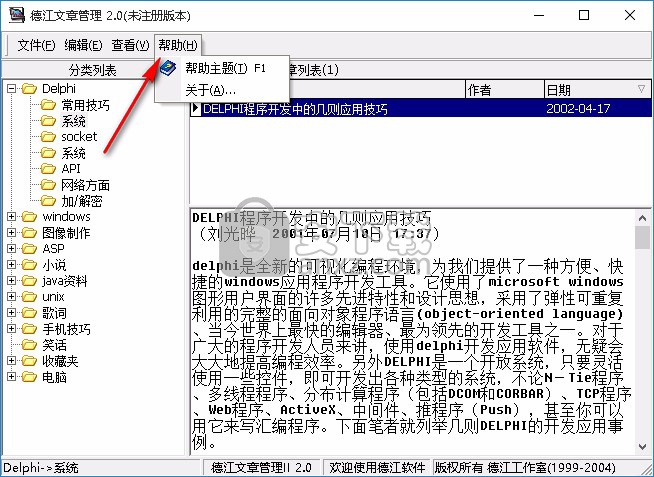
Task: Click the book icon beside 帮助主题
Action: point(168,68)
